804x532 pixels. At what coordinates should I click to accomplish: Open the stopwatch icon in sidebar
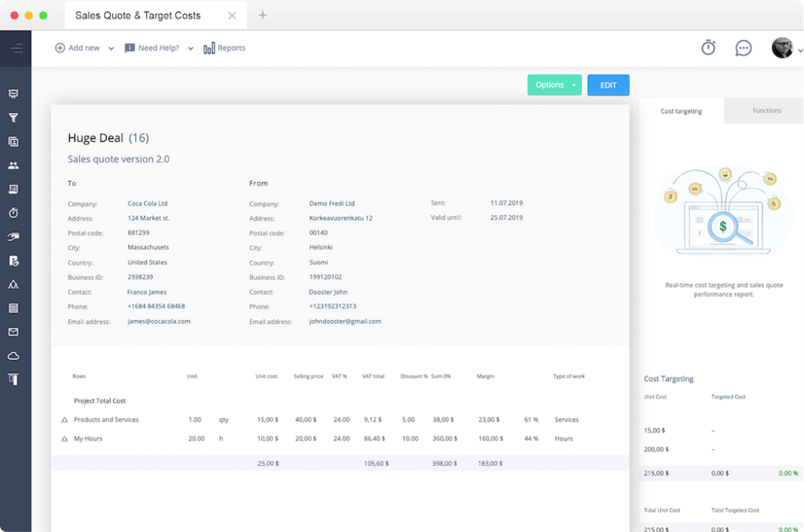tap(14, 213)
